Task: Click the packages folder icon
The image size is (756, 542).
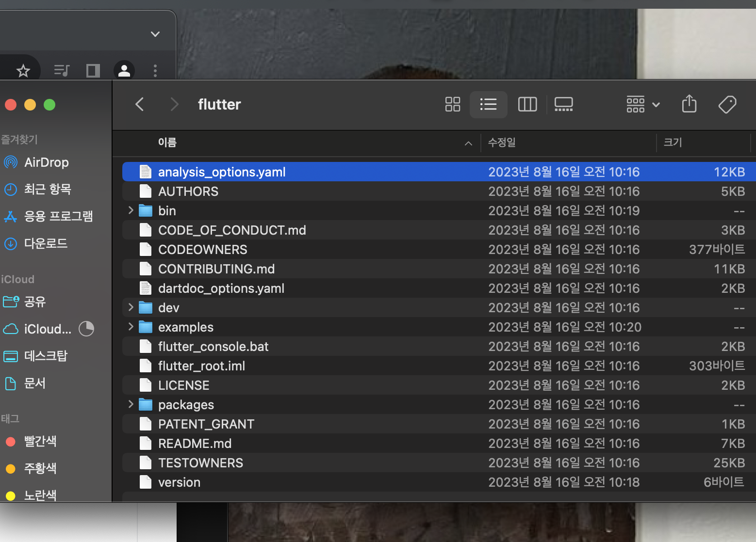Action: 146,404
